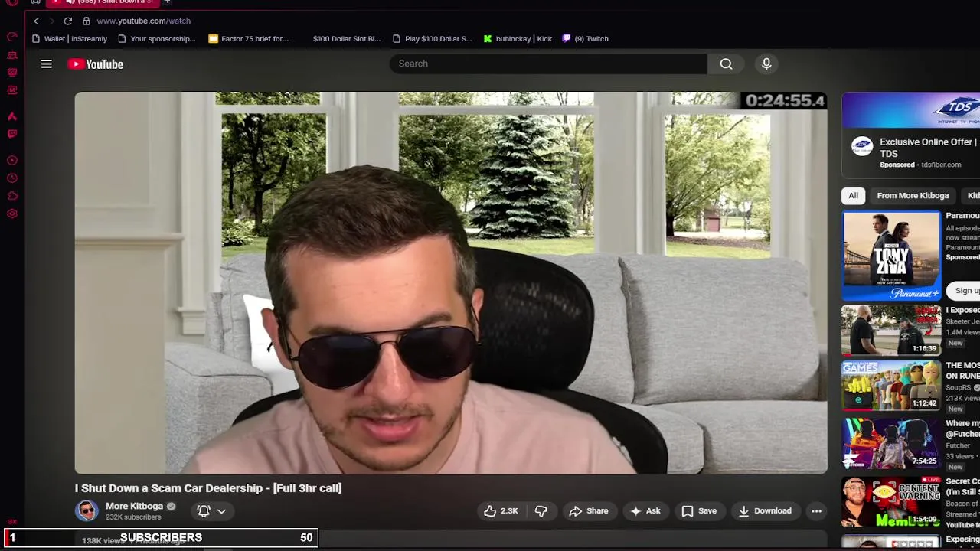Go back with the browser back arrow

coord(36,21)
